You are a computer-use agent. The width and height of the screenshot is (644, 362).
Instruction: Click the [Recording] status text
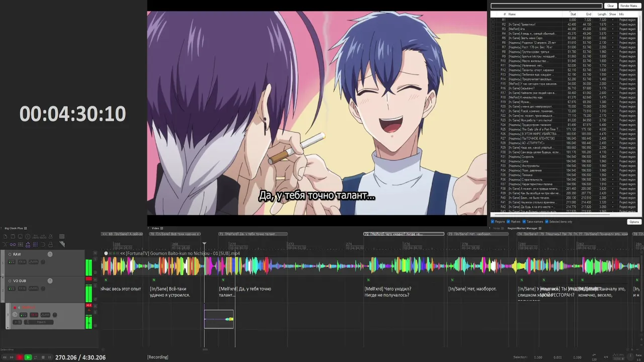point(157,357)
